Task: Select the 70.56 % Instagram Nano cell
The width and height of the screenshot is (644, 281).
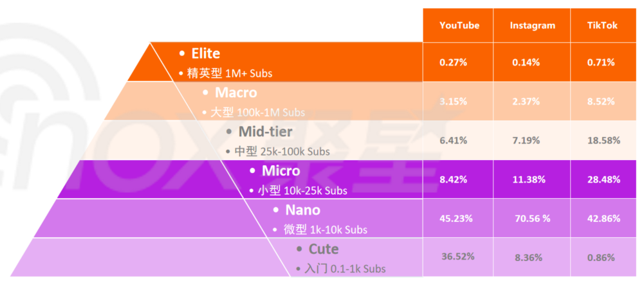Action: [x=532, y=219]
